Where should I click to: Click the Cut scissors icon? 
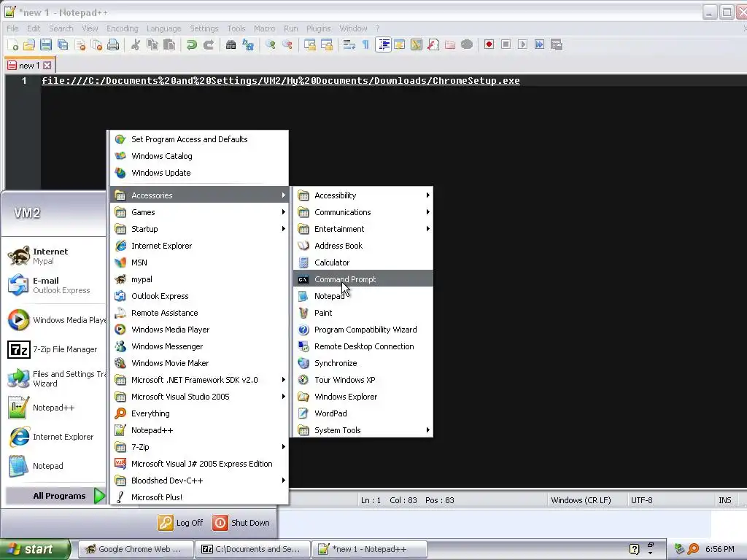136,44
